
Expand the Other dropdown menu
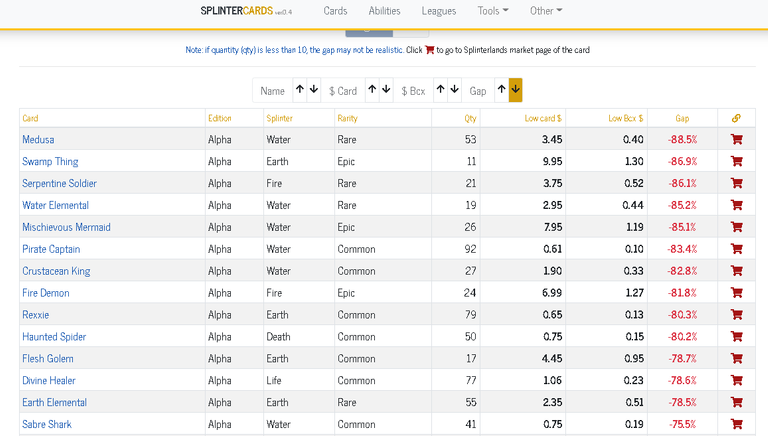tap(546, 11)
